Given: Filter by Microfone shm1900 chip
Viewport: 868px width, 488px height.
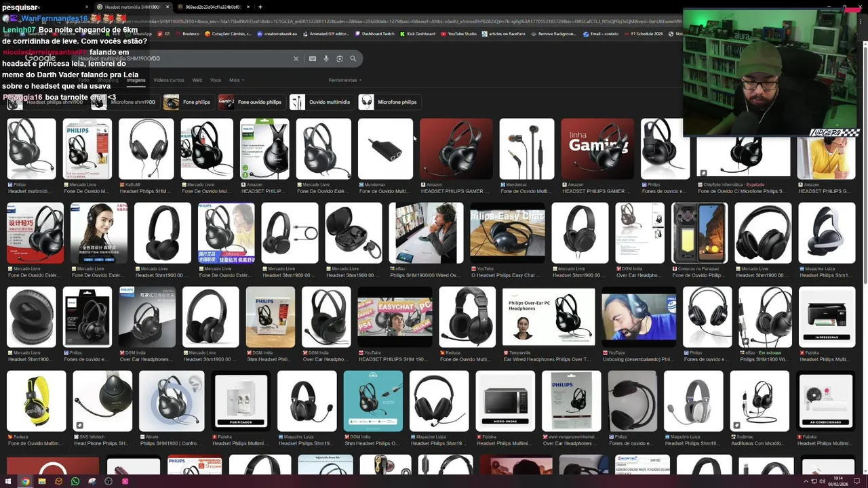Looking at the screenshot, I should (124, 102).
